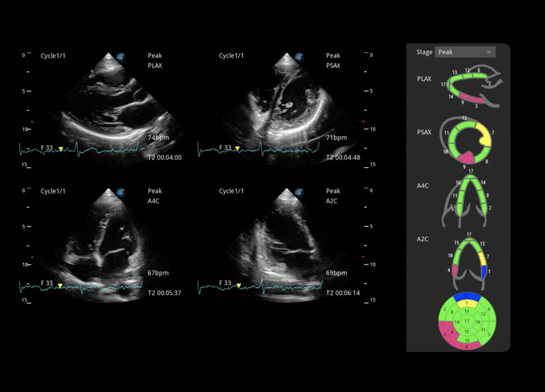Open the Stage dropdown showing Peak
545x392 pixels.
pyautogui.click(x=465, y=52)
